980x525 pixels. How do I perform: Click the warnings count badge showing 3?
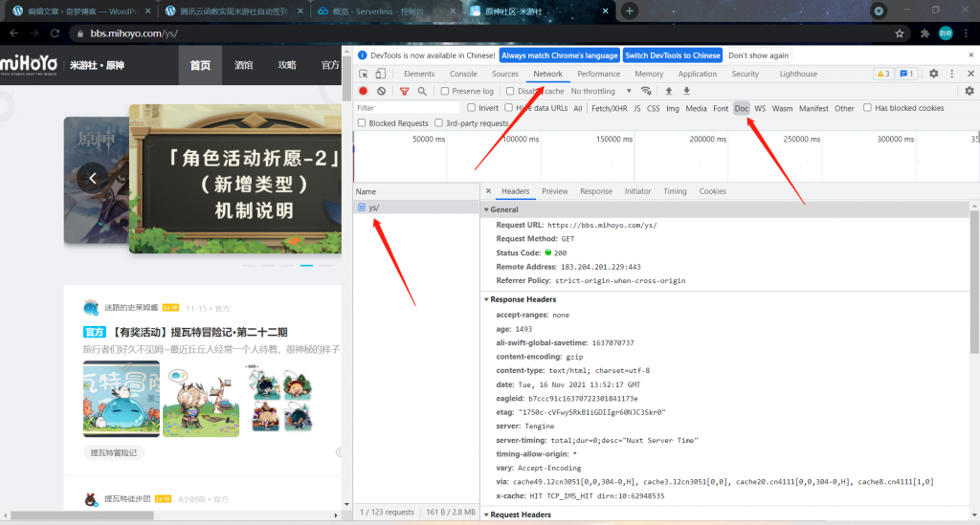(x=883, y=74)
